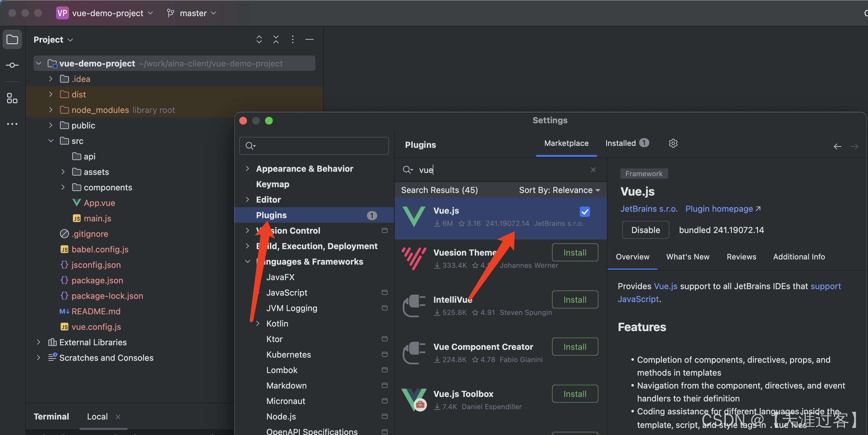Click the JavaScript project-level settings icon

pos(384,293)
